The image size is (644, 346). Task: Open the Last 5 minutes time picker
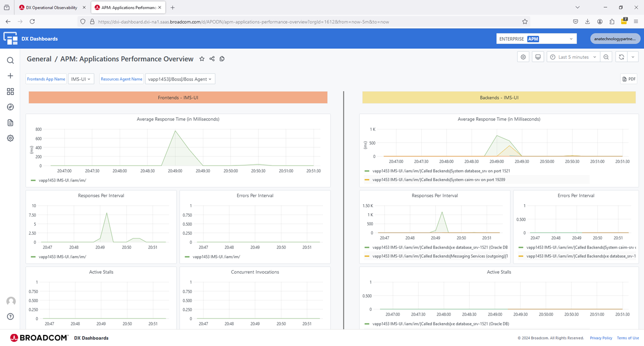tap(573, 57)
